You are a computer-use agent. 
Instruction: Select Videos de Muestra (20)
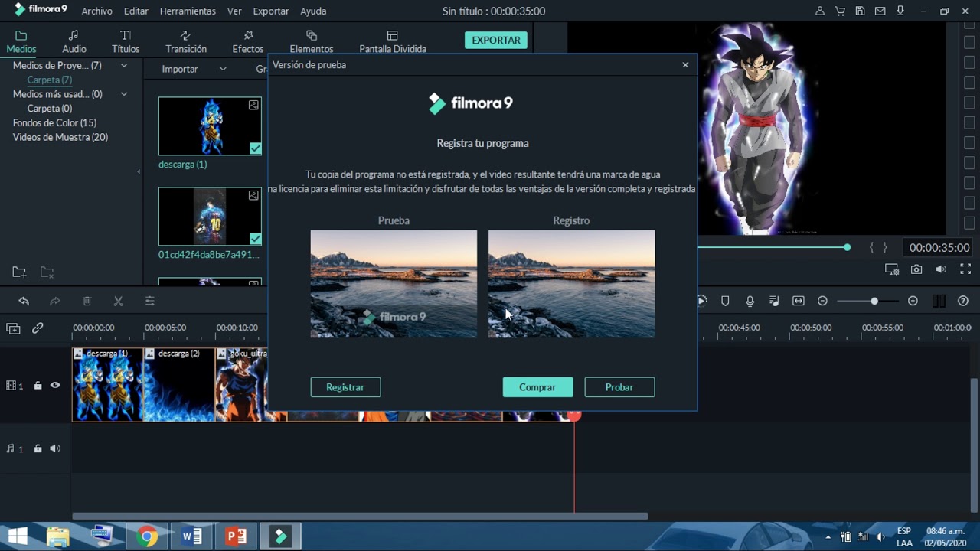click(x=60, y=137)
